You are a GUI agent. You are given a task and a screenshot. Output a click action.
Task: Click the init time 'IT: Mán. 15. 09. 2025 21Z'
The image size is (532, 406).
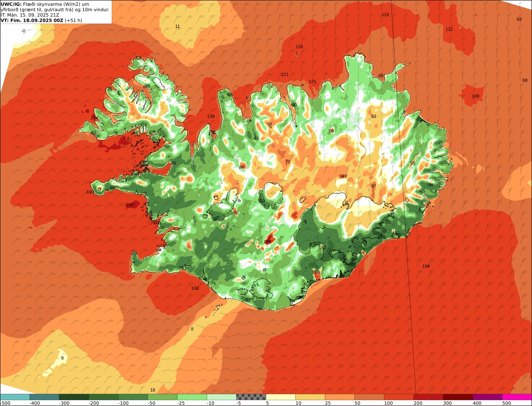coord(30,15)
